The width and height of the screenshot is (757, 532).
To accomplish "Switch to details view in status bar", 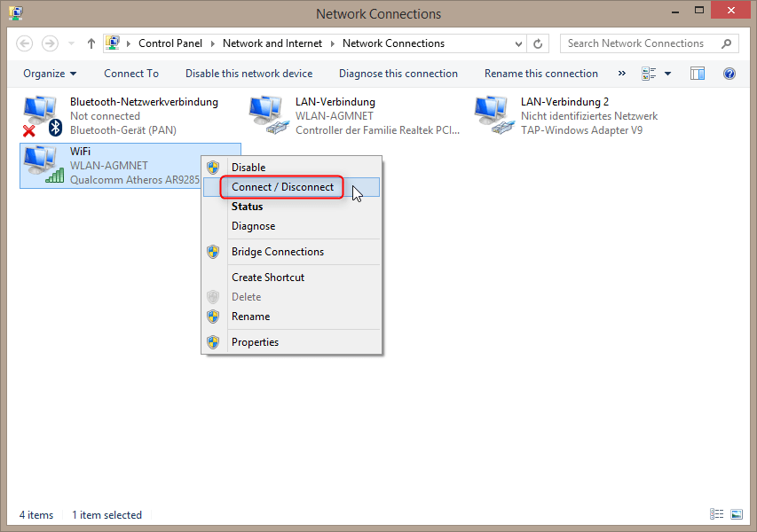I will coord(716,514).
